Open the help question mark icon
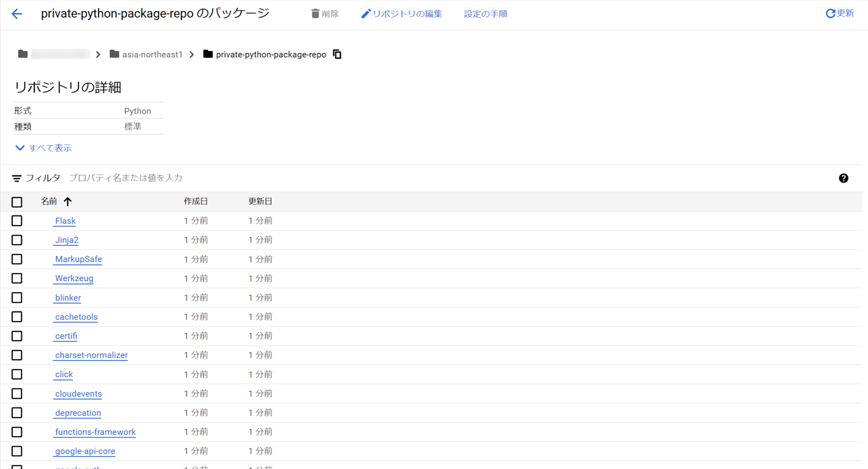 click(843, 178)
